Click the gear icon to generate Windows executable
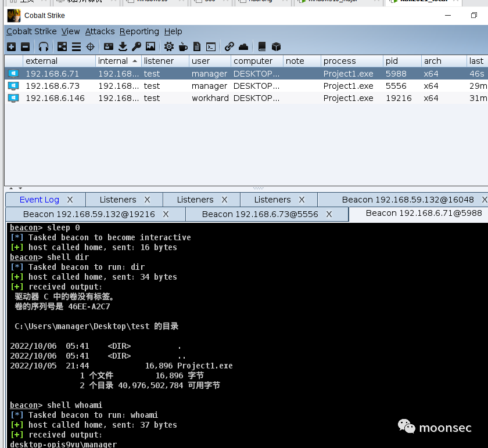488x448 pixels. click(x=169, y=46)
